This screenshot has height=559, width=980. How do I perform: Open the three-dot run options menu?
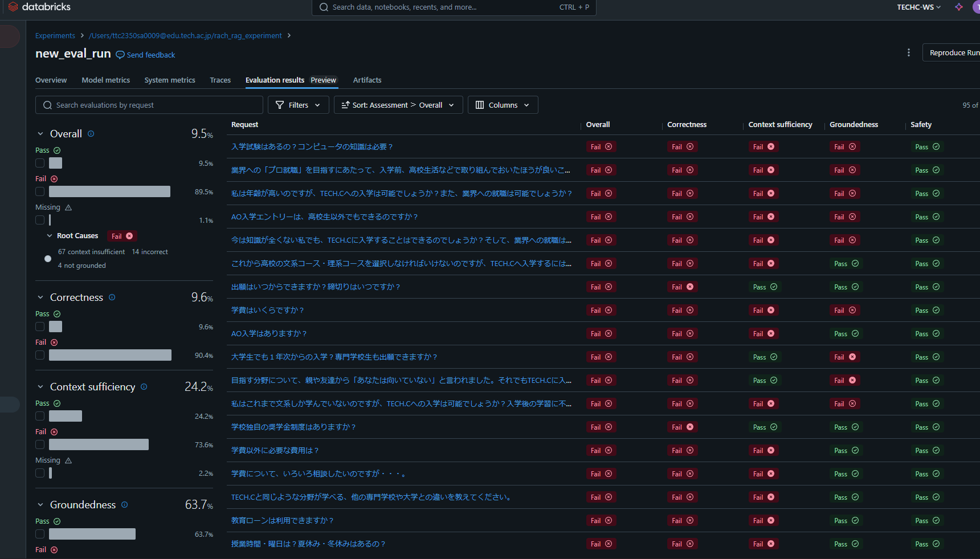click(x=909, y=52)
